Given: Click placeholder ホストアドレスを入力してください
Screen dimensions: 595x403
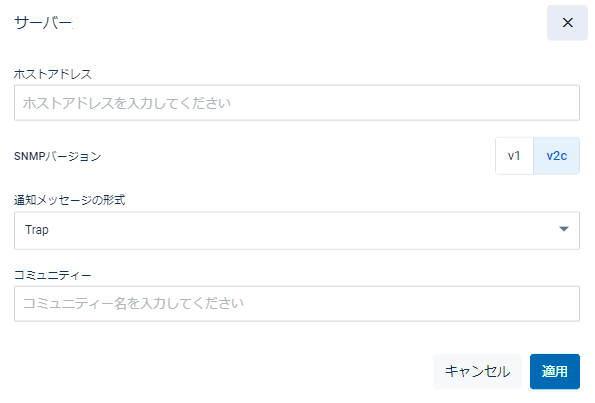Looking at the screenshot, I should [127, 103].
